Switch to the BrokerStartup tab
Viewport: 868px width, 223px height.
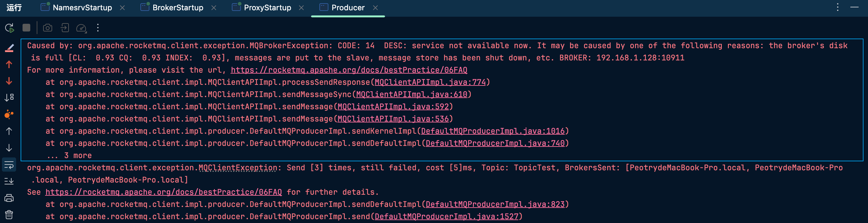pos(178,7)
